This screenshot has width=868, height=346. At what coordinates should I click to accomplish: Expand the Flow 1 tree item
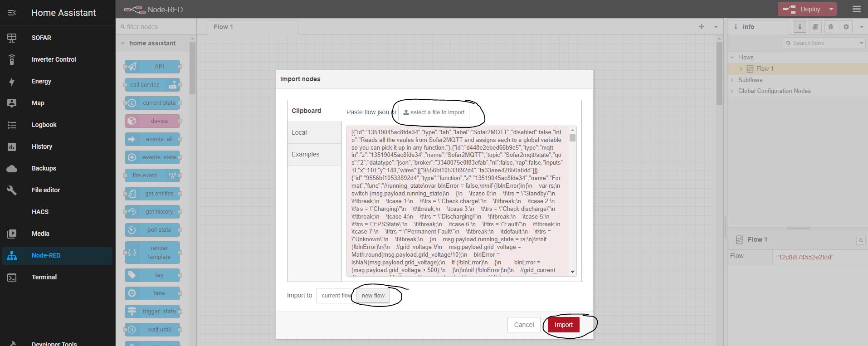click(x=741, y=69)
